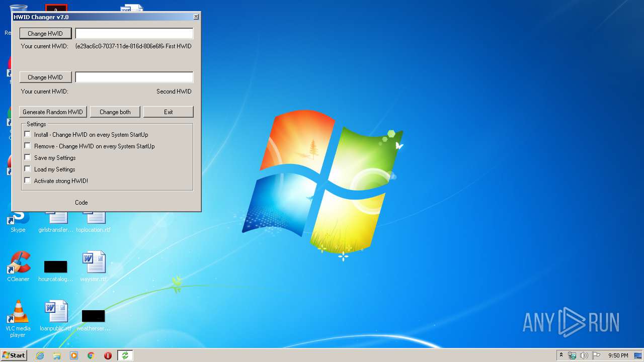Open Windows Media Player from taskbar
Screen dimensions: 644x362
click(x=74, y=355)
